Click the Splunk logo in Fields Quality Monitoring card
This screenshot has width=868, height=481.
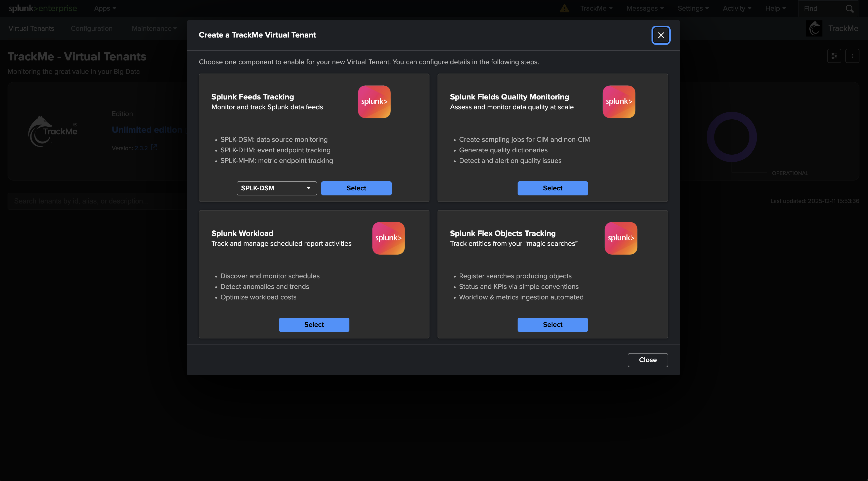[x=619, y=101]
